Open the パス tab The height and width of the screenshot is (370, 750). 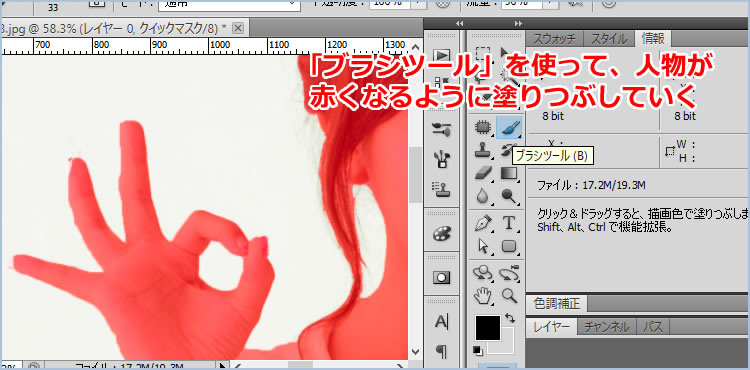pyautogui.click(x=653, y=327)
